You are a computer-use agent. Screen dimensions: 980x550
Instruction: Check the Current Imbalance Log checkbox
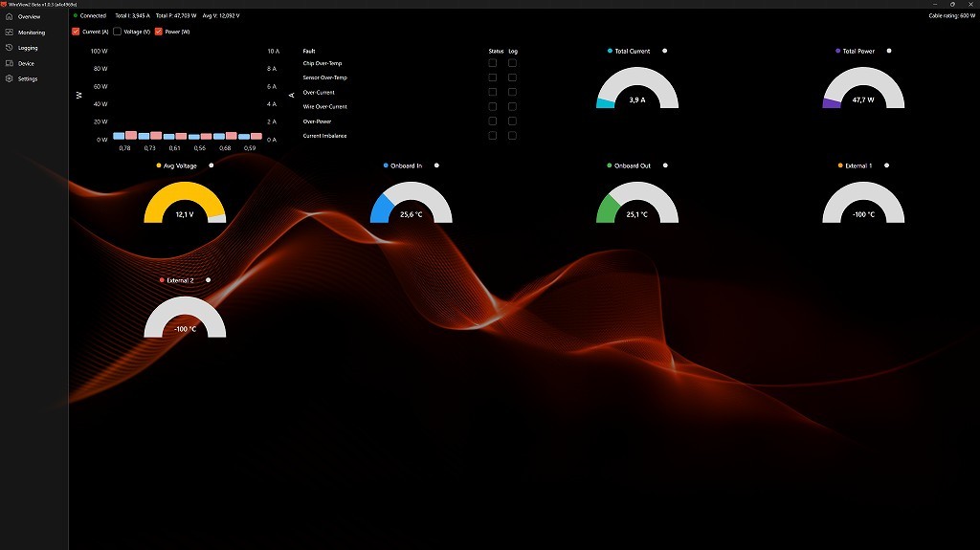click(x=512, y=136)
